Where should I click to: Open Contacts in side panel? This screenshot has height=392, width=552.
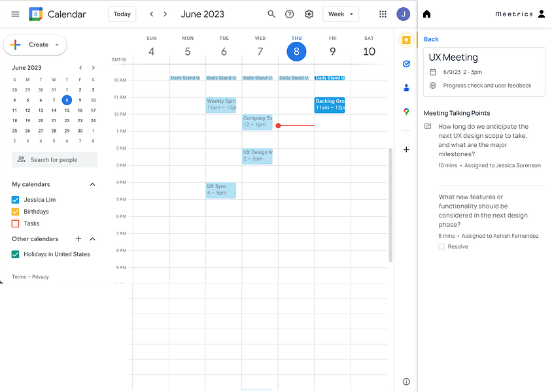(x=406, y=88)
